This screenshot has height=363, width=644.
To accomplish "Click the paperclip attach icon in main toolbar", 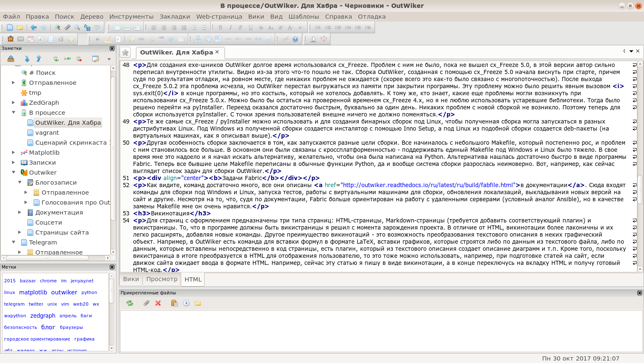I will point(67,27).
